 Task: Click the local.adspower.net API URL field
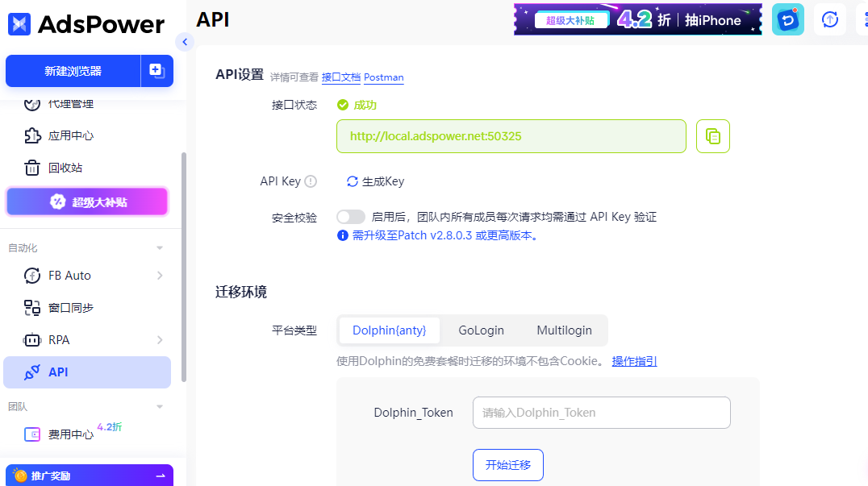pyautogui.click(x=511, y=136)
